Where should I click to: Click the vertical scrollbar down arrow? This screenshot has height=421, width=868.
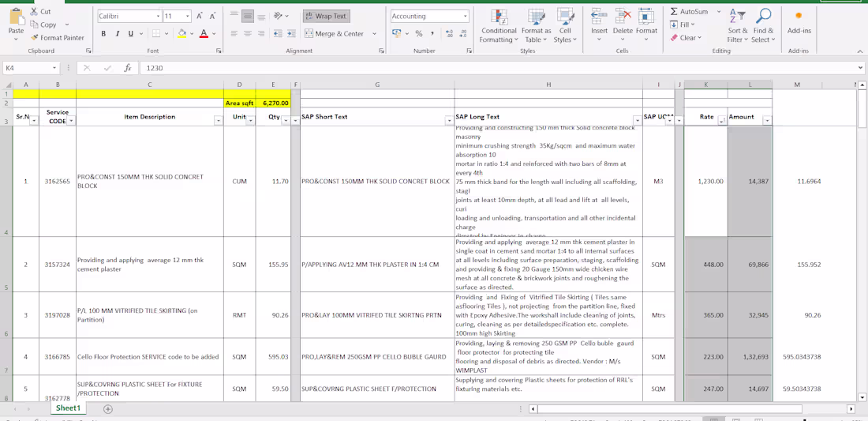pyautogui.click(x=862, y=397)
